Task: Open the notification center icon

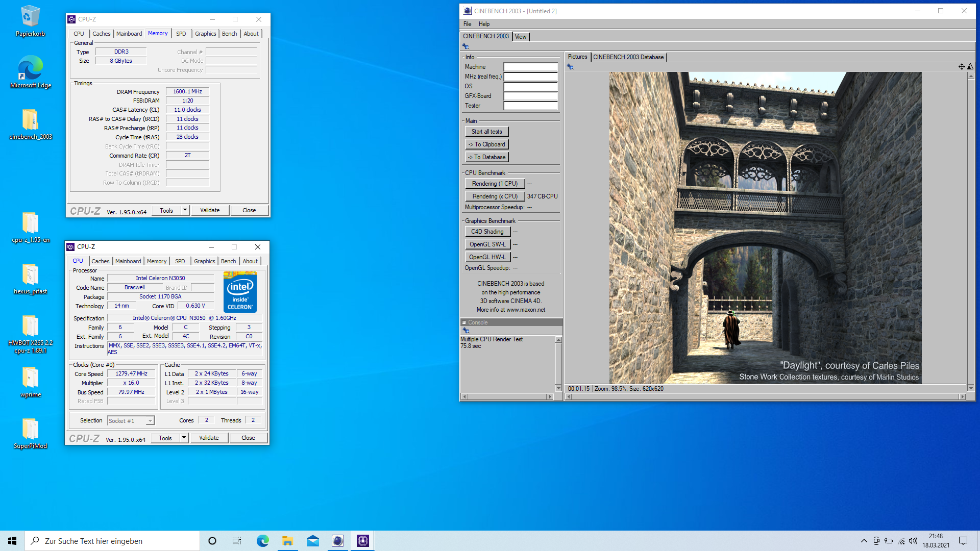Action: (963, 541)
